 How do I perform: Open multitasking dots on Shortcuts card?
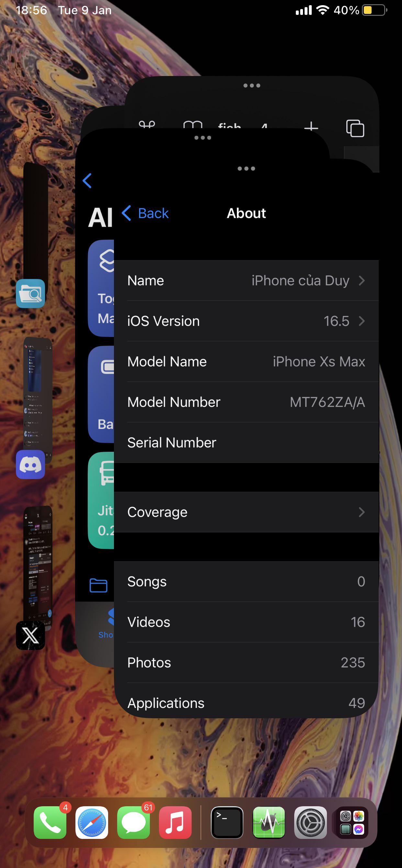(203, 137)
